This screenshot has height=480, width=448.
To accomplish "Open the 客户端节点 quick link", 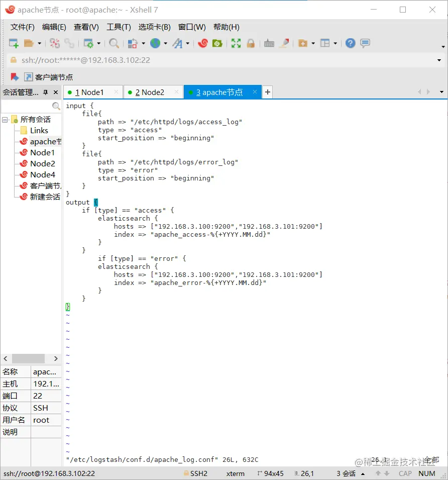I will 49,77.
